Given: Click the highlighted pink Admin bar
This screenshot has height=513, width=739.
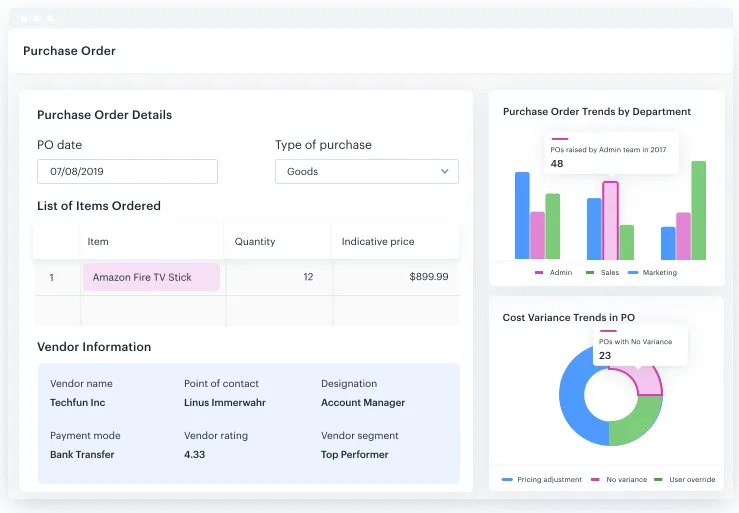Looking at the screenshot, I should 610,220.
